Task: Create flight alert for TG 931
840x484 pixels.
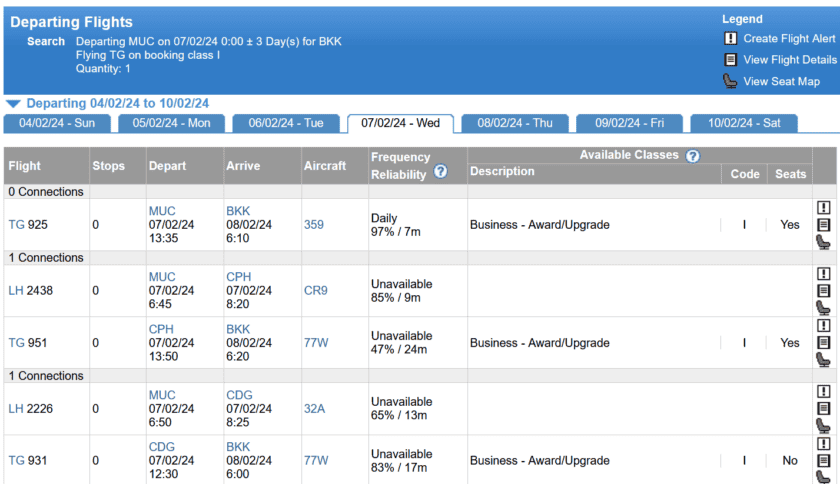Action: click(824, 443)
